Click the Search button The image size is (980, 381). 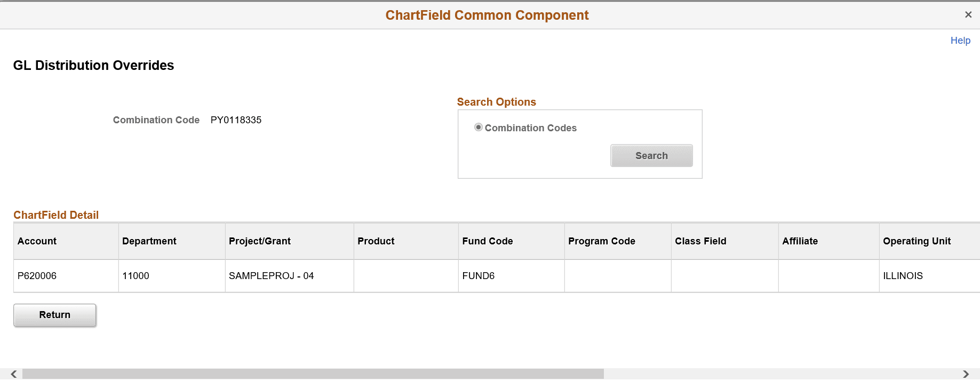pos(651,155)
